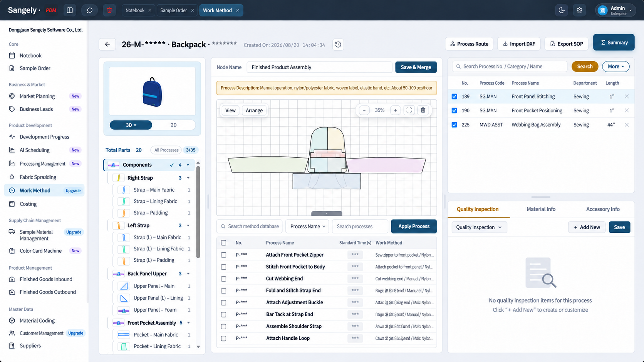This screenshot has width=644, height=362.
Task: Switch to dark mode with the moon icon
Action: pyautogui.click(x=562, y=10)
